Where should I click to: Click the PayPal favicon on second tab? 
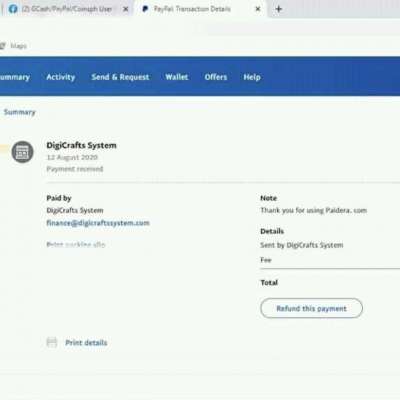point(145,9)
